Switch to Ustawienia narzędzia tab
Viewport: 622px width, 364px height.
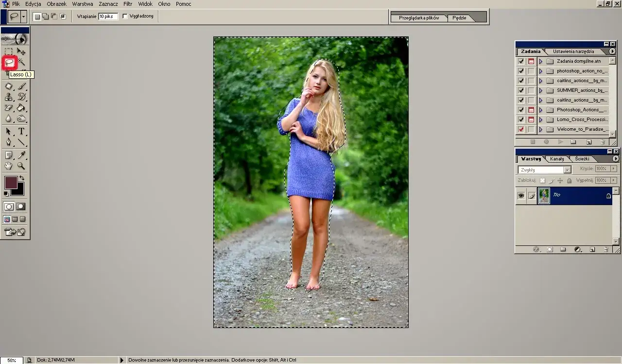coord(573,51)
